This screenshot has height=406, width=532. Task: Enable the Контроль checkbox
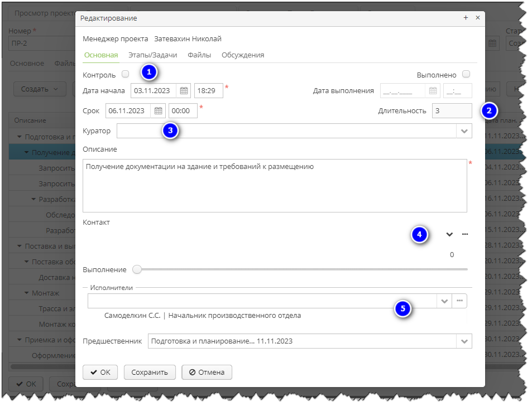click(126, 74)
